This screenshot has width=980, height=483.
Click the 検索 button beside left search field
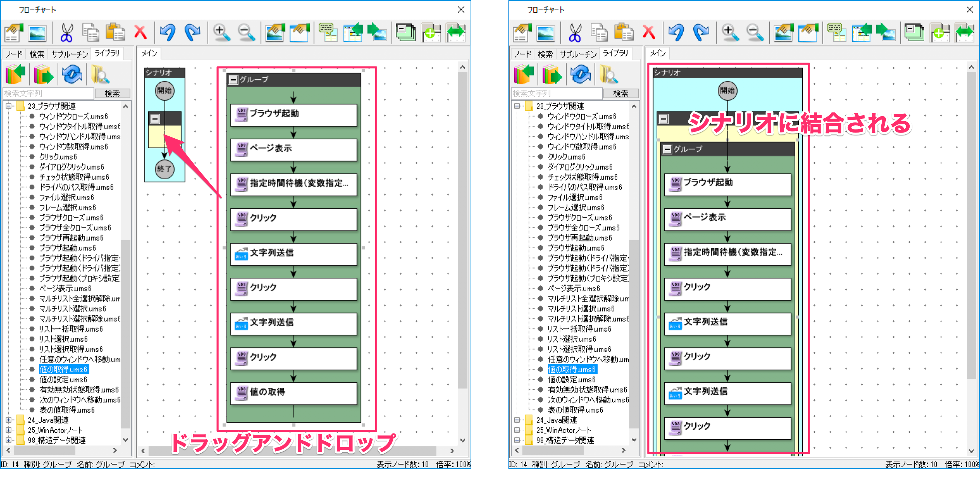112,93
